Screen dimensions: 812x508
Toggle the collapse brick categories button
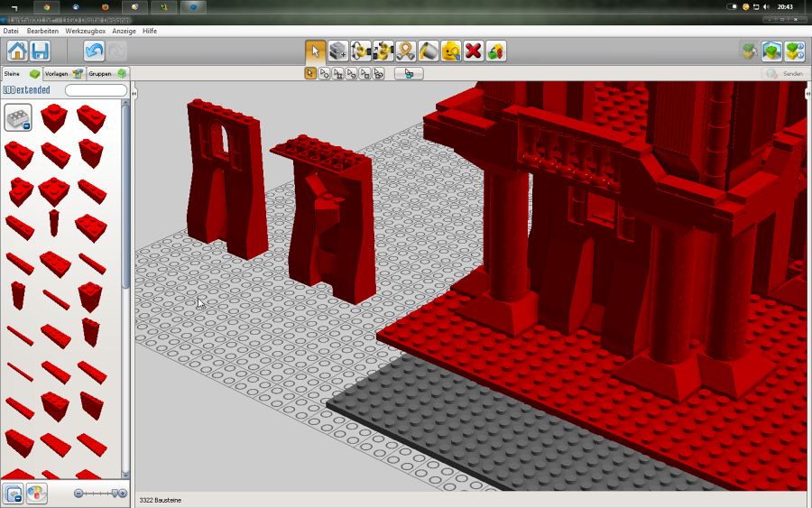point(14,494)
